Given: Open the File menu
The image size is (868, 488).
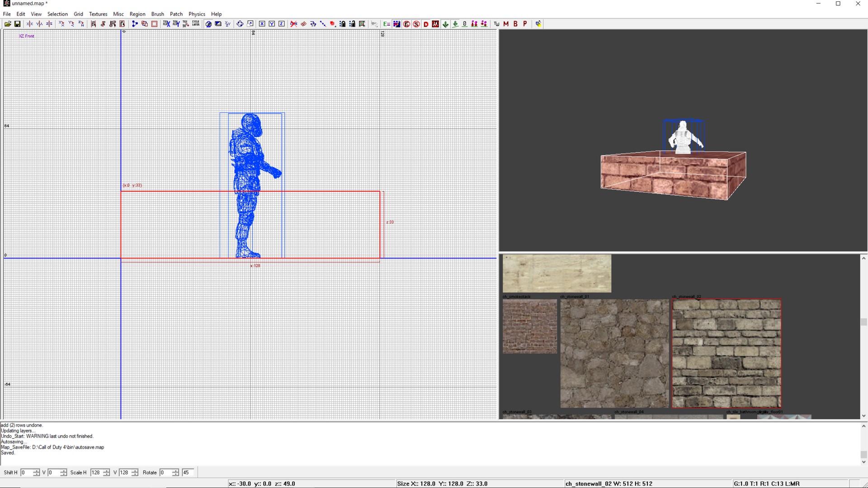Looking at the screenshot, I should click(7, 14).
